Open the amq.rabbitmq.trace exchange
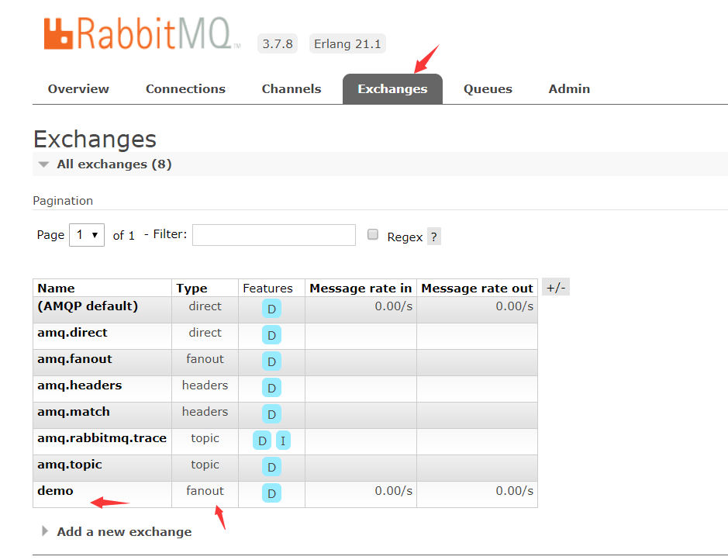This screenshot has height=560, width=728. [102, 438]
